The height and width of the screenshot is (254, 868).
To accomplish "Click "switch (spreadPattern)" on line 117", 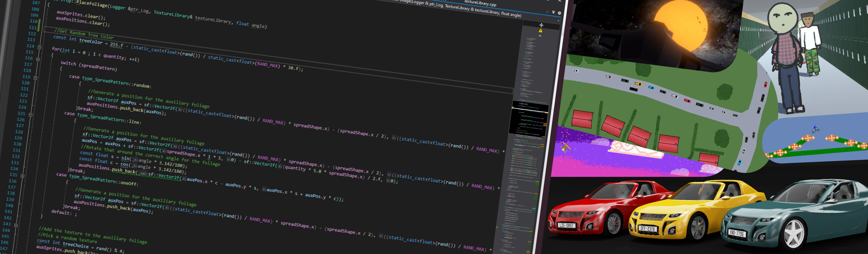I will tap(89, 66).
